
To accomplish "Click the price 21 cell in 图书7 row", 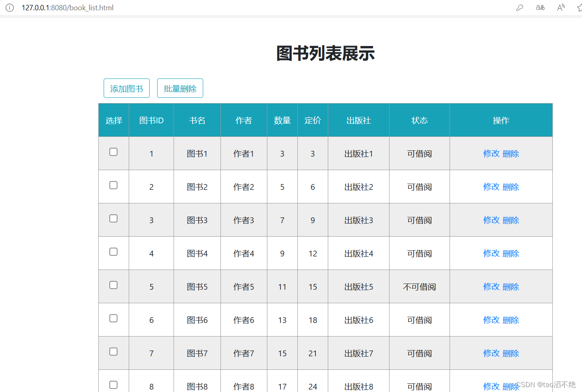I will [x=313, y=353].
